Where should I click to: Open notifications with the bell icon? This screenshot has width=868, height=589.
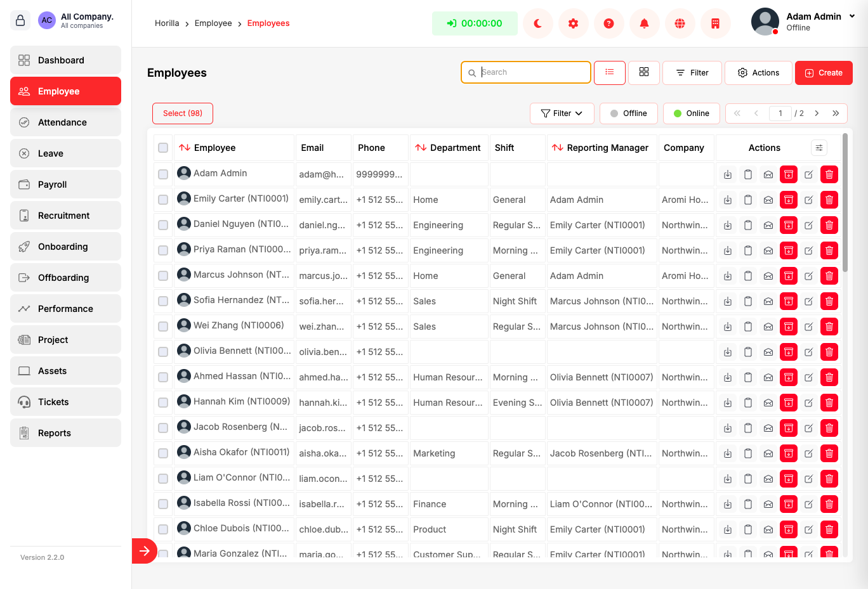(645, 23)
